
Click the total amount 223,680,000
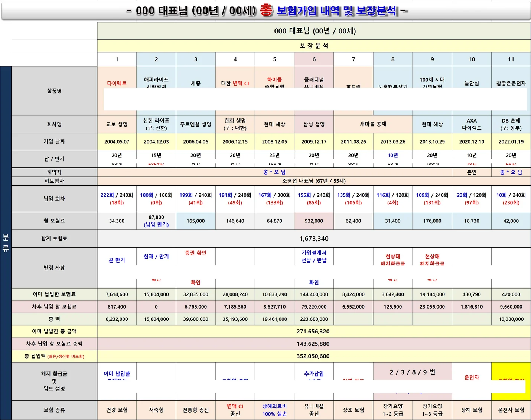point(314,319)
